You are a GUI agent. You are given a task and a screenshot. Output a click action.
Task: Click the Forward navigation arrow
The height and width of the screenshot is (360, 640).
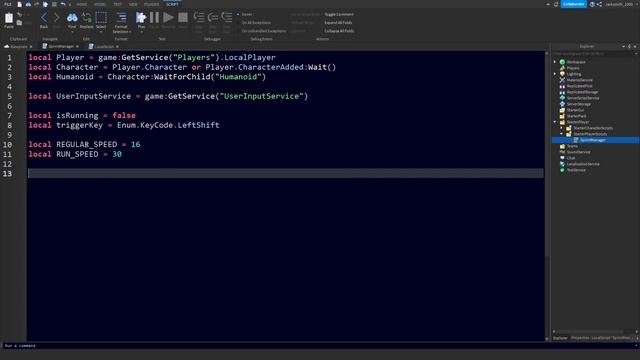click(56, 18)
